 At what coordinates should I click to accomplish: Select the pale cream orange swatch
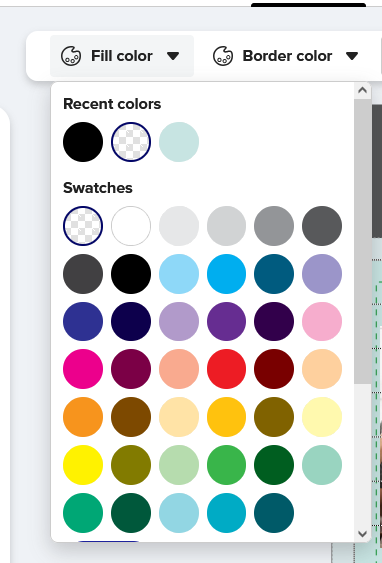(179, 417)
